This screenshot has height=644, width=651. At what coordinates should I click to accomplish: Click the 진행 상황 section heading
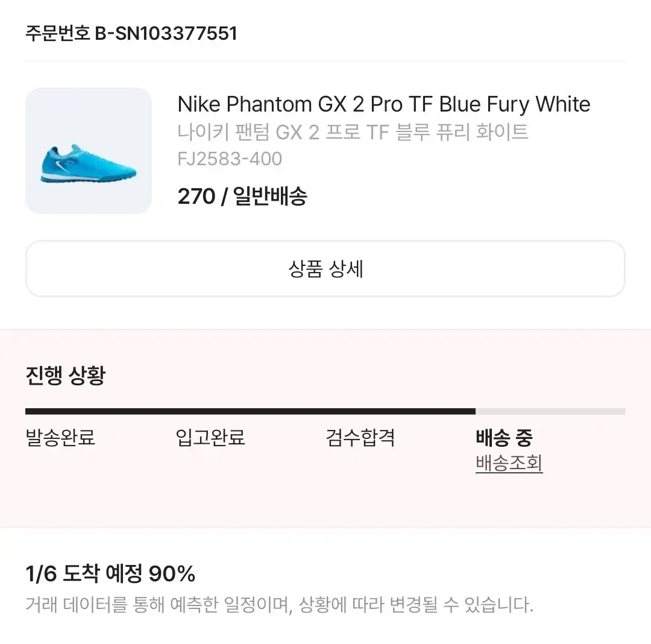click(66, 375)
